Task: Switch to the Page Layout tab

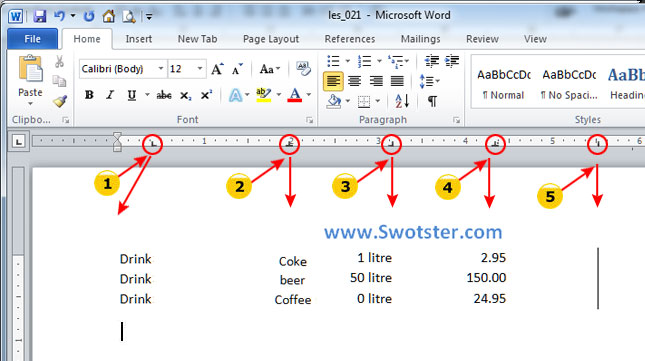Action: [x=271, y=39]
